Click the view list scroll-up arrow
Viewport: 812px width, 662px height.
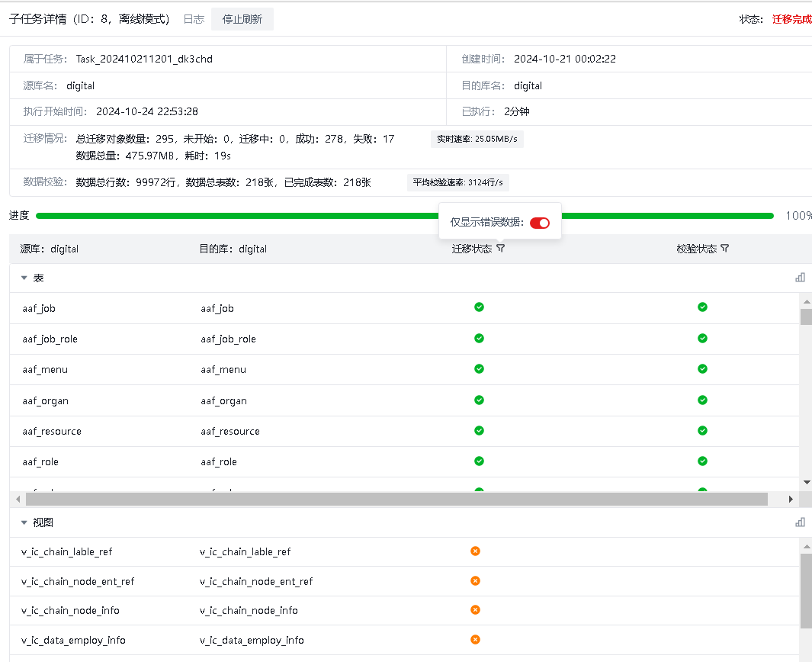pyautogui.click(x=807, y=547)
